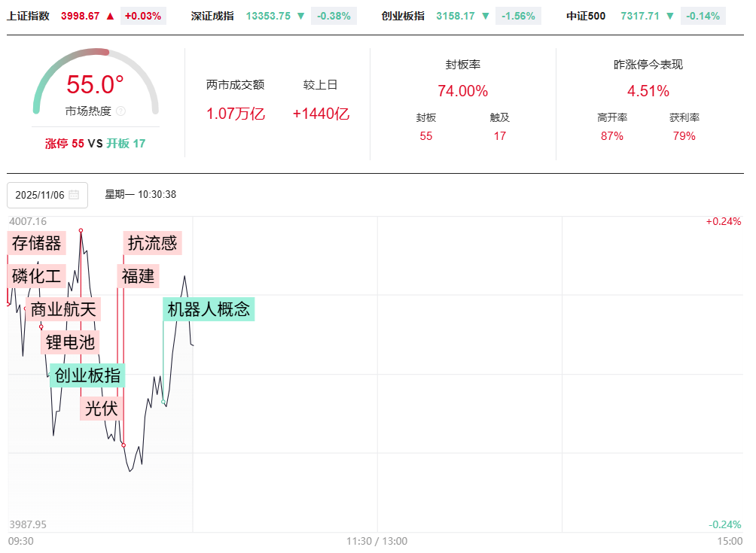Click the green down arrow beside 中证500 value
This screenshot has height=553, width=756.
(669, 16)
